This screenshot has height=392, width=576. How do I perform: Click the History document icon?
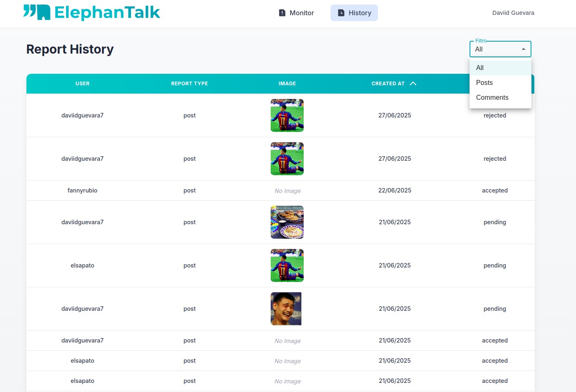(341, 13)
